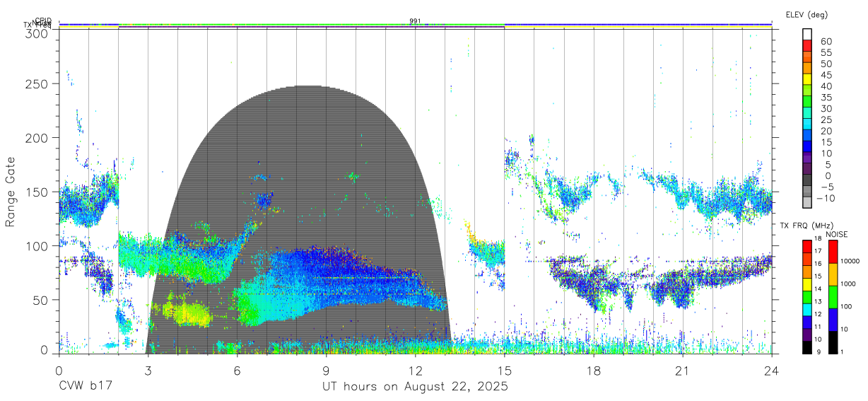
Task: Select the '45' label on the ELEV colorbar
Action: [826, 74]
